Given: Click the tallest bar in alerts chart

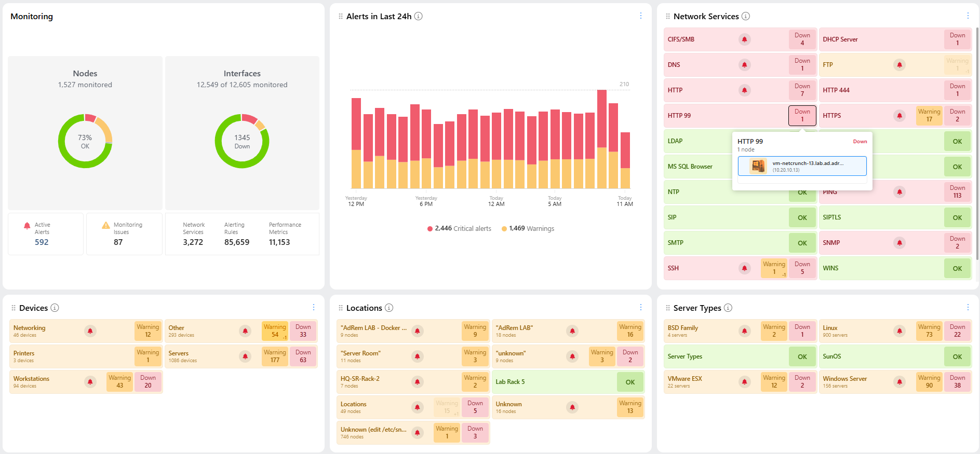Looking at the screenshot, I should click(601, 139).
